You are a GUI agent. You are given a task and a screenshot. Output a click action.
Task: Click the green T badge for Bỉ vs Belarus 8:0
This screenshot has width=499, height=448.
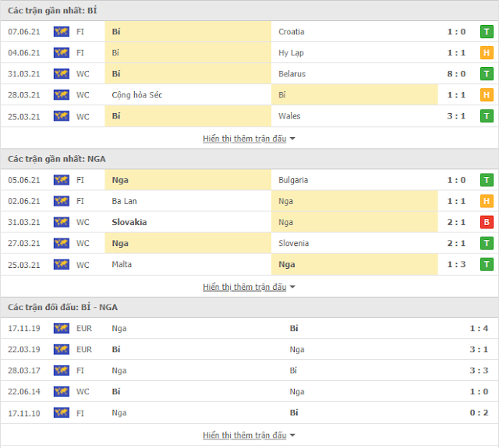coord(487,74)
